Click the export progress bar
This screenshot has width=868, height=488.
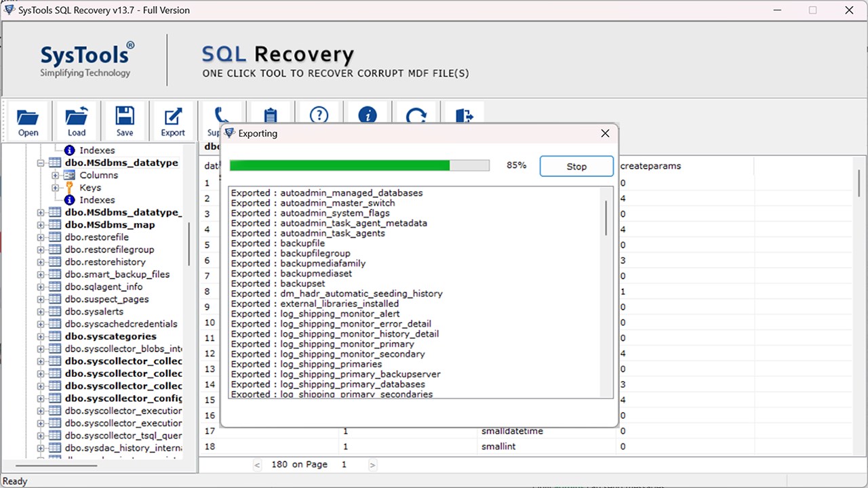pyautogui.click(x=359, y=165)
